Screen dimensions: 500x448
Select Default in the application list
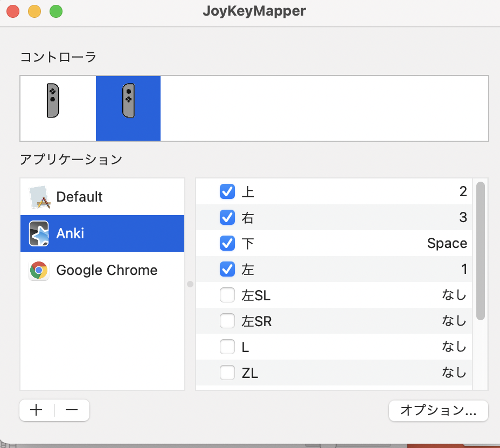point(79,197)
